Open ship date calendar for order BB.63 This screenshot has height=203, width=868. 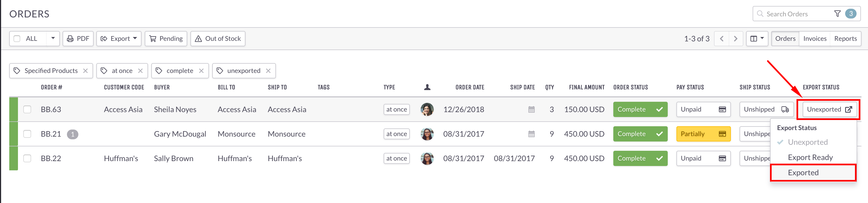coord(531,110)
